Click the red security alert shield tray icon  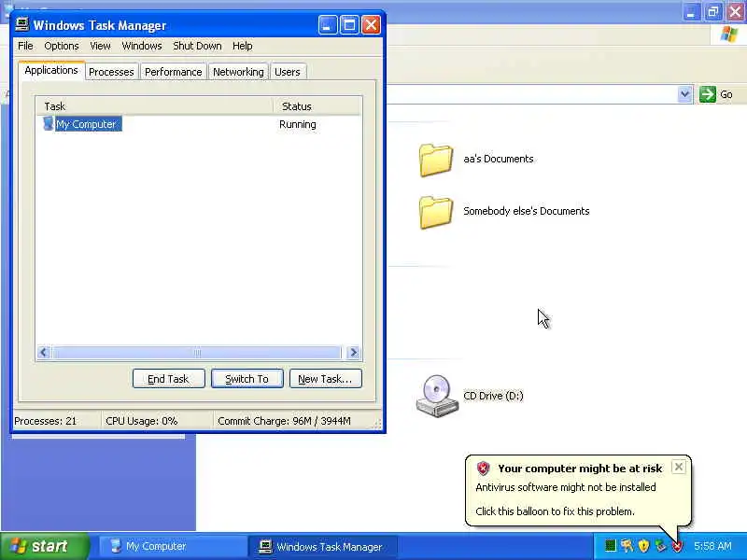[676, 546]
